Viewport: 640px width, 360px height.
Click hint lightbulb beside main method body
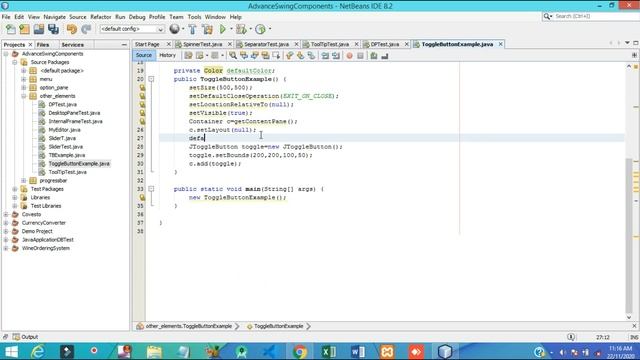click(142, 198)
